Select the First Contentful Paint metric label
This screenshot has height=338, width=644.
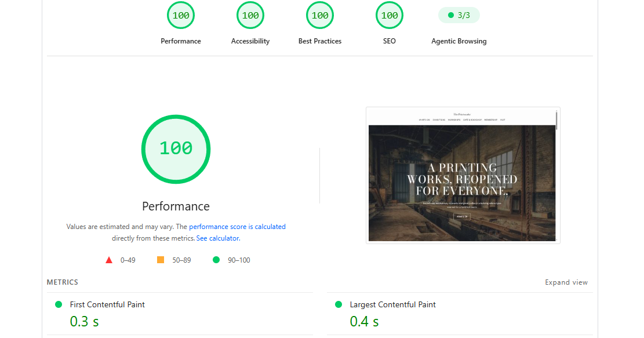(107, 304)
